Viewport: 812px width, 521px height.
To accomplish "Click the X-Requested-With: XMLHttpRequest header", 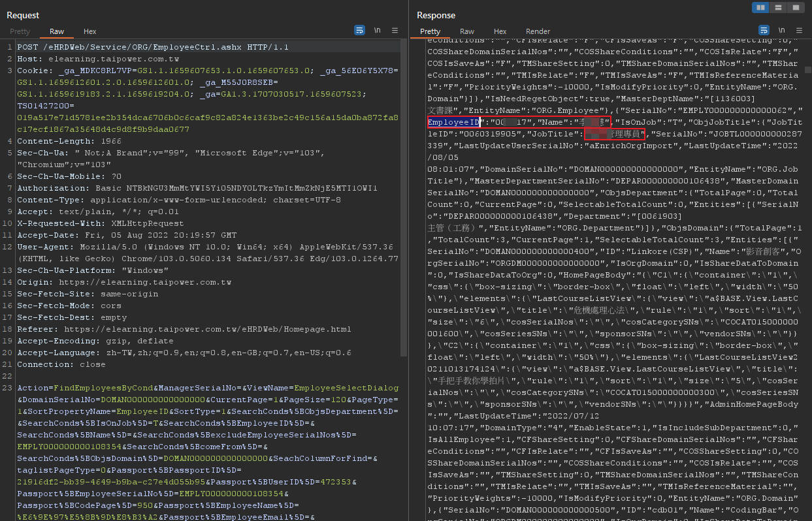I will [x=101, y=223].
